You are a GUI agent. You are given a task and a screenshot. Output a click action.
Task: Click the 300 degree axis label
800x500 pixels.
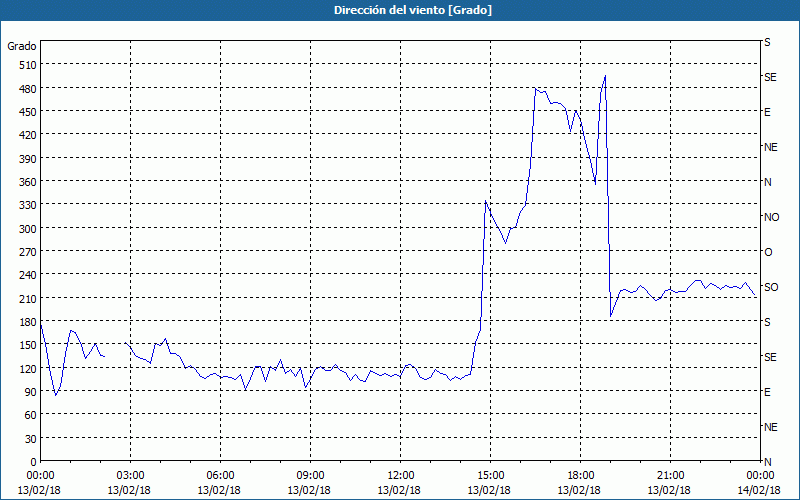pyautogui.click(x=28, y=229)
